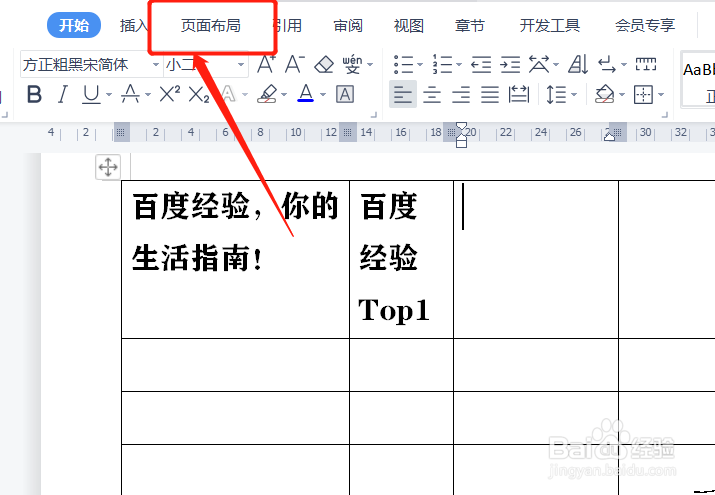715x495 pixels.
Task: Open font size dropdown arrow
Action: tap(241, 65)
